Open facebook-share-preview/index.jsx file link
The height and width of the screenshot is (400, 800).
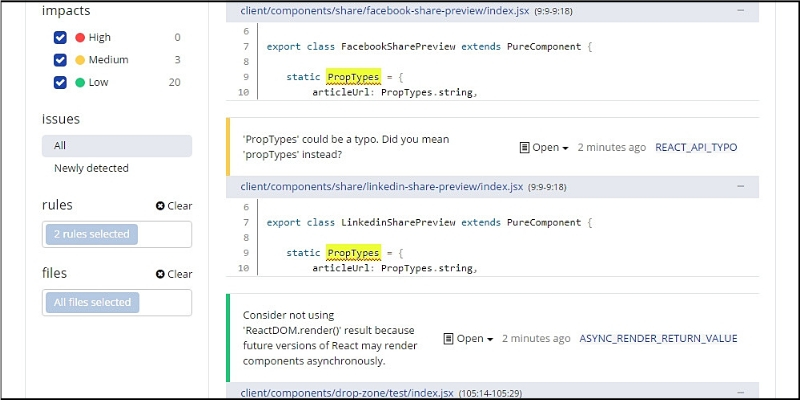coord(385,11)
